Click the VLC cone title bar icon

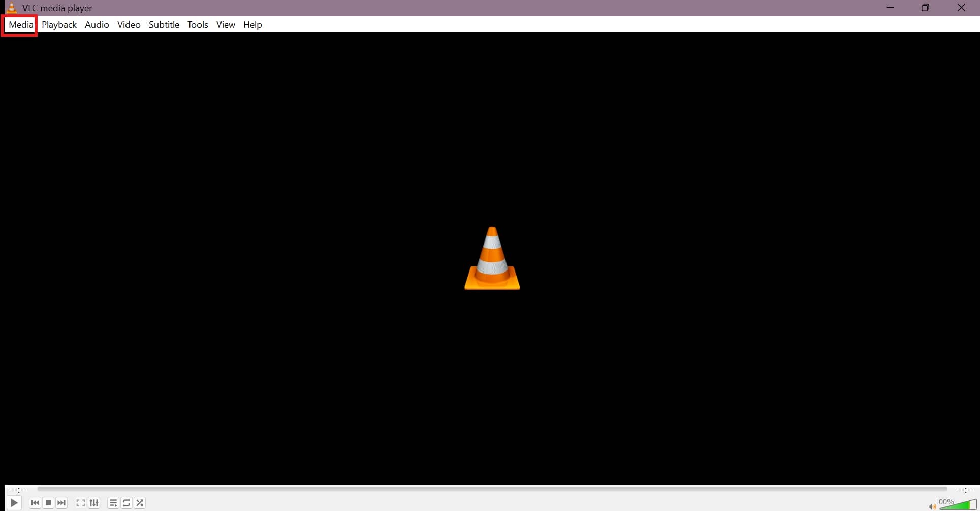coord(11,8)
